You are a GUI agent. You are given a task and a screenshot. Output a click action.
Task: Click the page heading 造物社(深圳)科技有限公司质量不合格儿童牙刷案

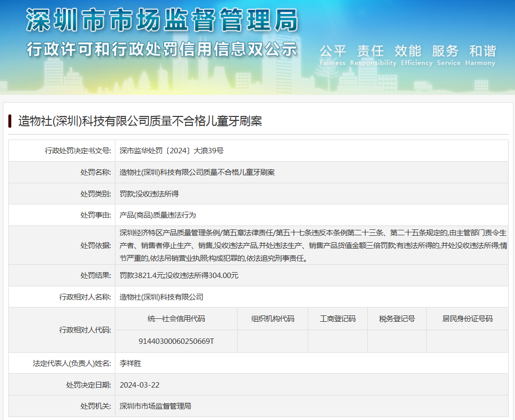click(140, 121)
